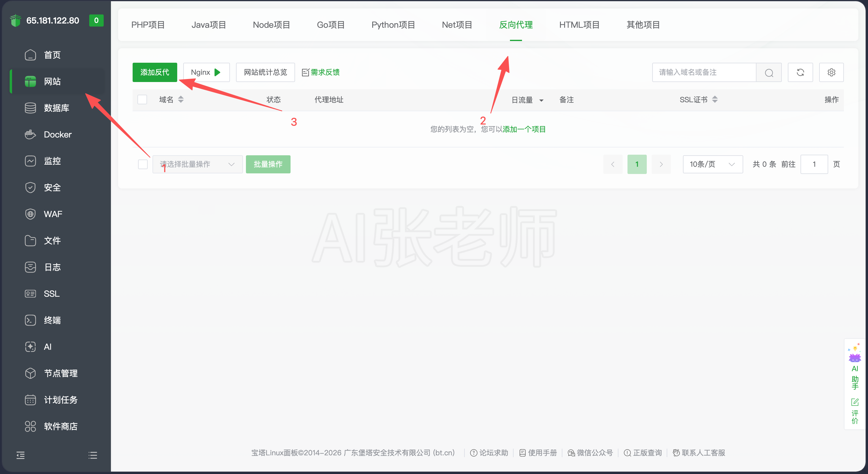Click the green 0 notification badge
The height and width of the screenshot is (474, 868).
[x=96, y=21]
